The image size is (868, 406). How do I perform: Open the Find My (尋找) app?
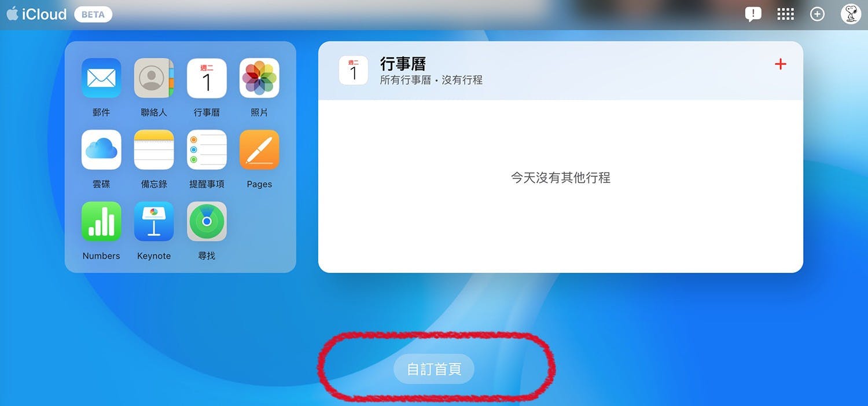click(x=207, y=221)
